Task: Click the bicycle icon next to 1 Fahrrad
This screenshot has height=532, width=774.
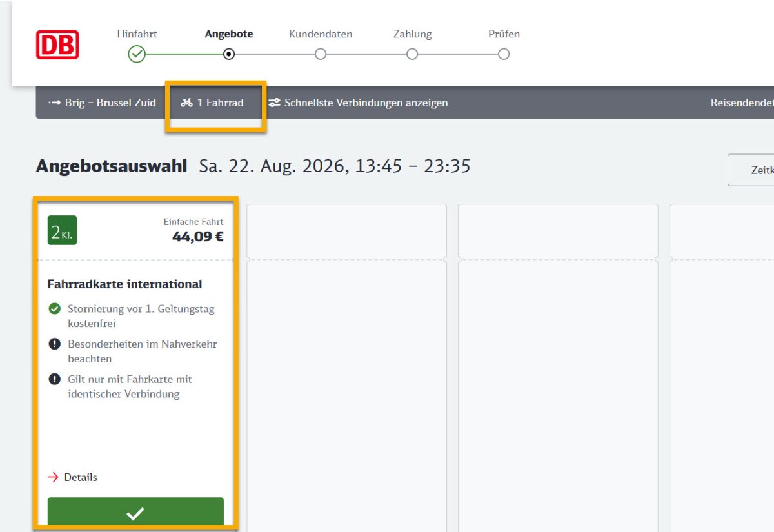Action: coord(187,103)
